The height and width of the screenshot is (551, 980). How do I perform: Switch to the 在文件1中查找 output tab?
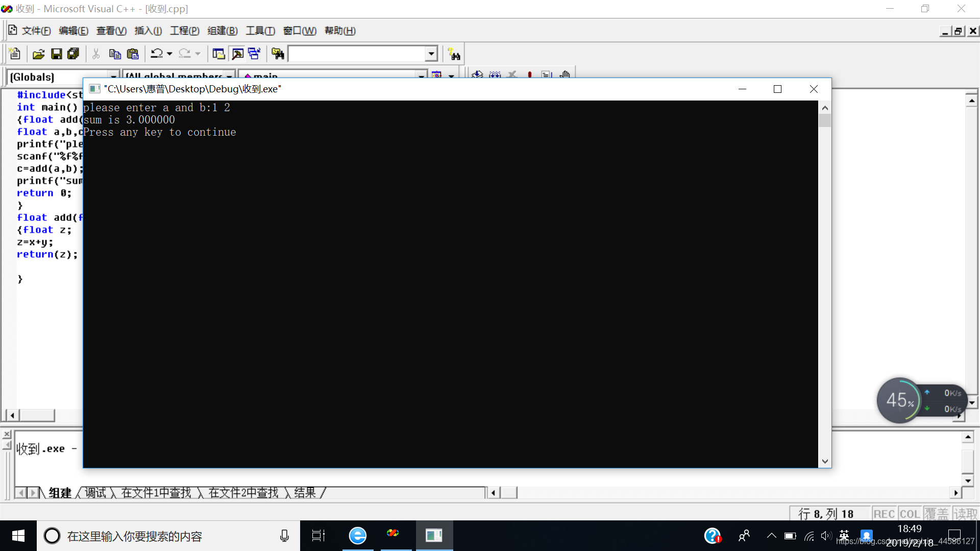[156, 493]
